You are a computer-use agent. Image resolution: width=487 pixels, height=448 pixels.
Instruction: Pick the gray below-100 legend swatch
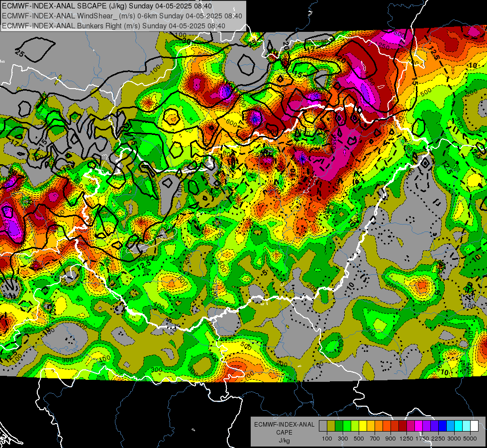[x=323, y=426]
